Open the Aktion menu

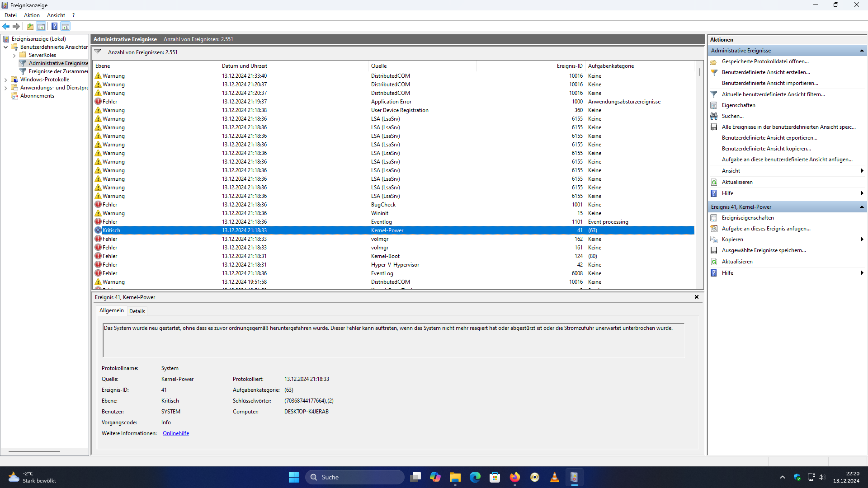[x=32, y=15]
